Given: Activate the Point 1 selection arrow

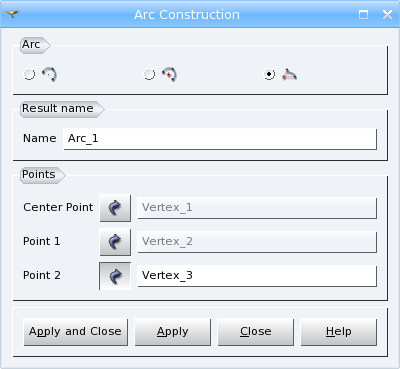Looking at the screenshot, I should 115,242.
